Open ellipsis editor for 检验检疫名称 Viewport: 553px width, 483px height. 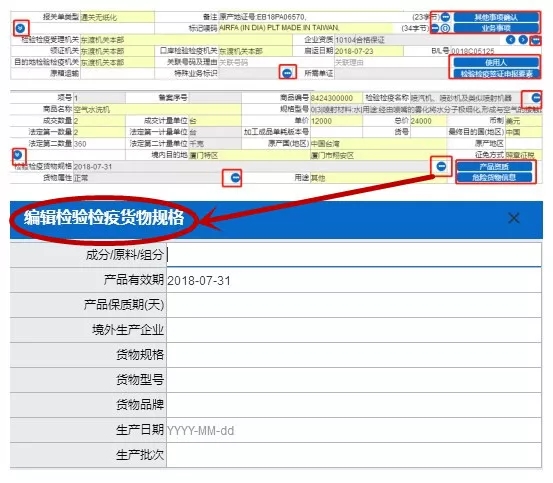point(536,97)
